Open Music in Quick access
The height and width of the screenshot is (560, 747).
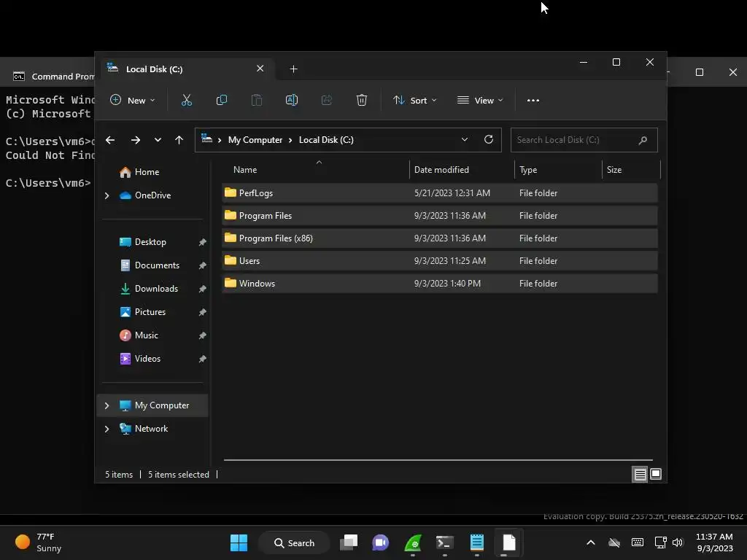(146, 335)
